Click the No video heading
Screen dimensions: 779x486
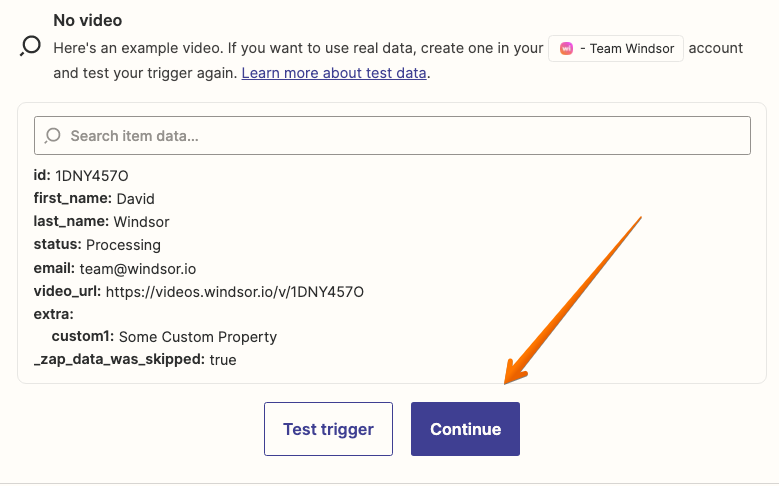point(87,20)
